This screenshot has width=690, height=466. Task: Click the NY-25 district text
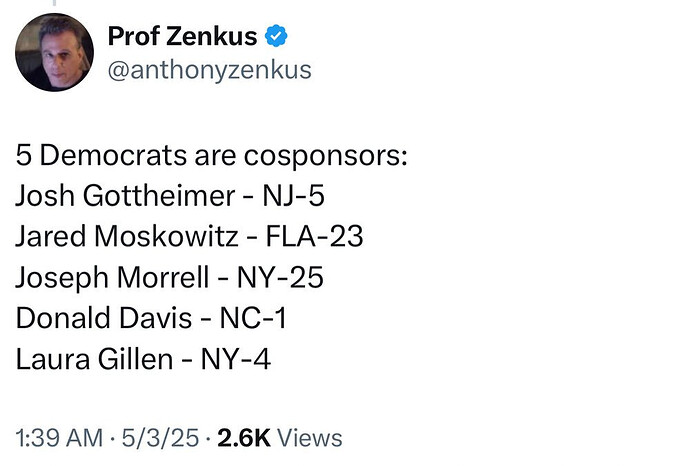click(280, 278)
